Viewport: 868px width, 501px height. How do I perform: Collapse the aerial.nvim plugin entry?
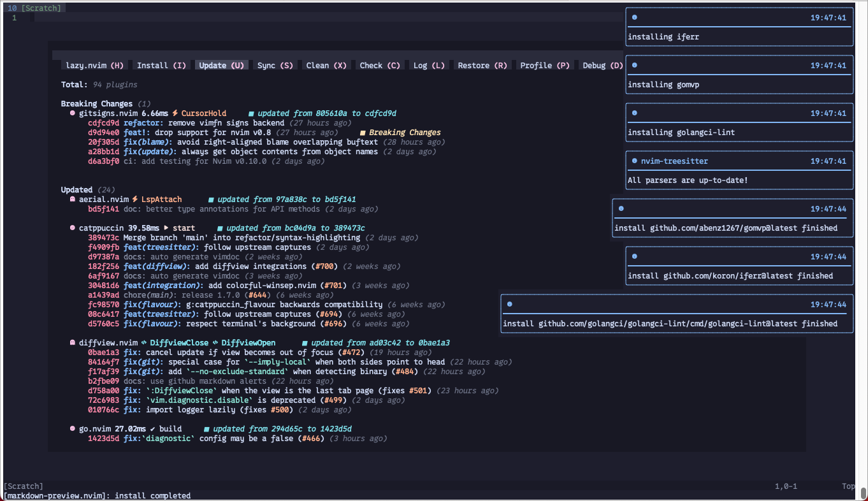click(103, 200)
